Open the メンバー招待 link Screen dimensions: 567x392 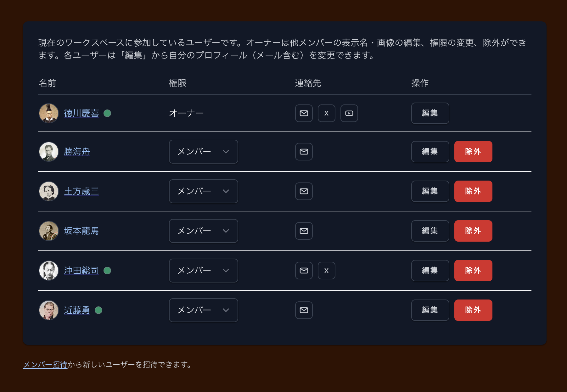point(45,365)
